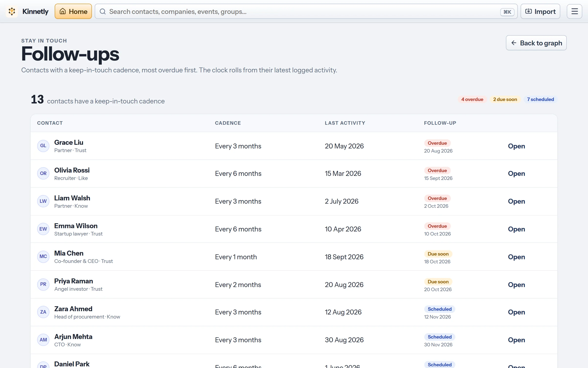Click the OR avatar for Olivia Rossi
Screen dimensions: 588x368
click(x=43, y=173)
